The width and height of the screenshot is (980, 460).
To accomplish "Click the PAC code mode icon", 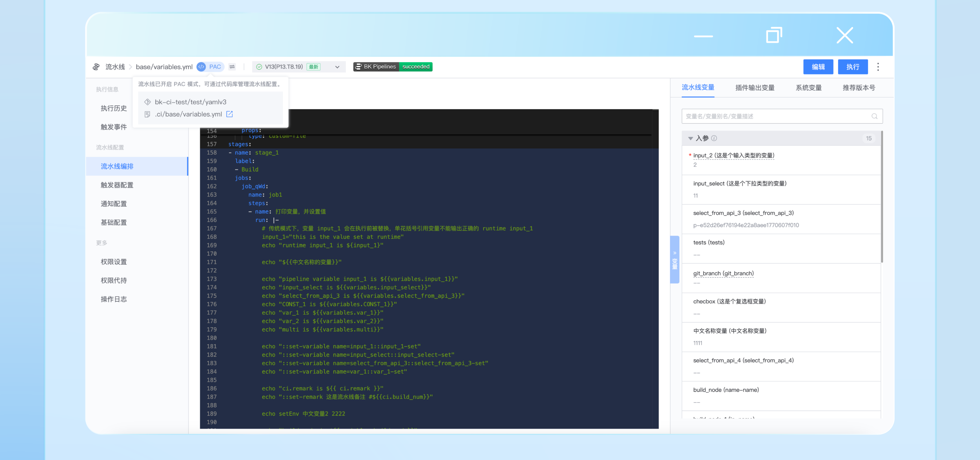I will tap(201, 67).
